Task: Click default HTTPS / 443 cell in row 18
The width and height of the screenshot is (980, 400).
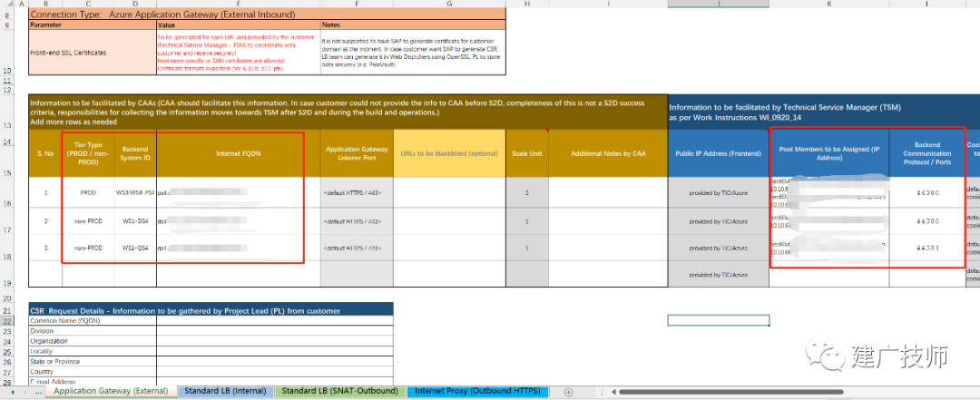Action: coord(357,248)
